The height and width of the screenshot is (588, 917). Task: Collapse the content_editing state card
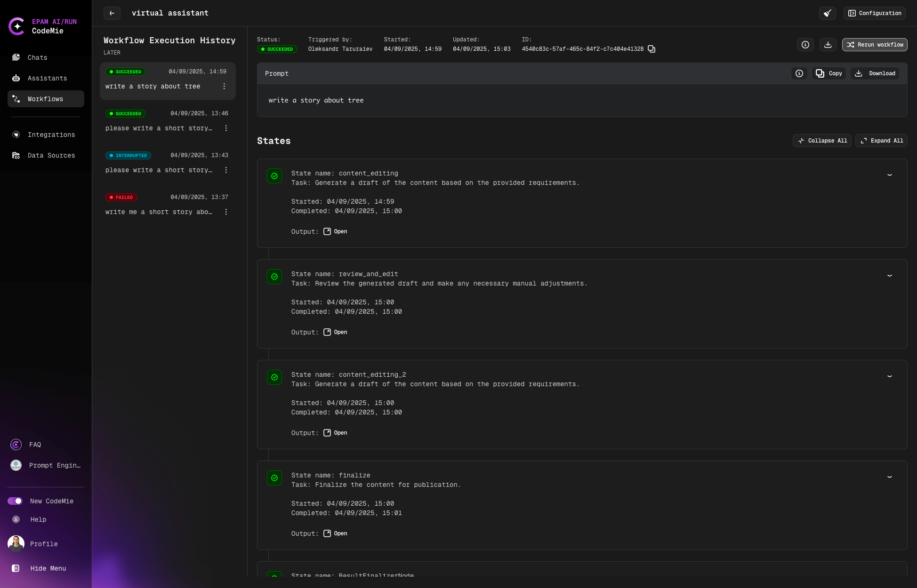tap(890, 175)
